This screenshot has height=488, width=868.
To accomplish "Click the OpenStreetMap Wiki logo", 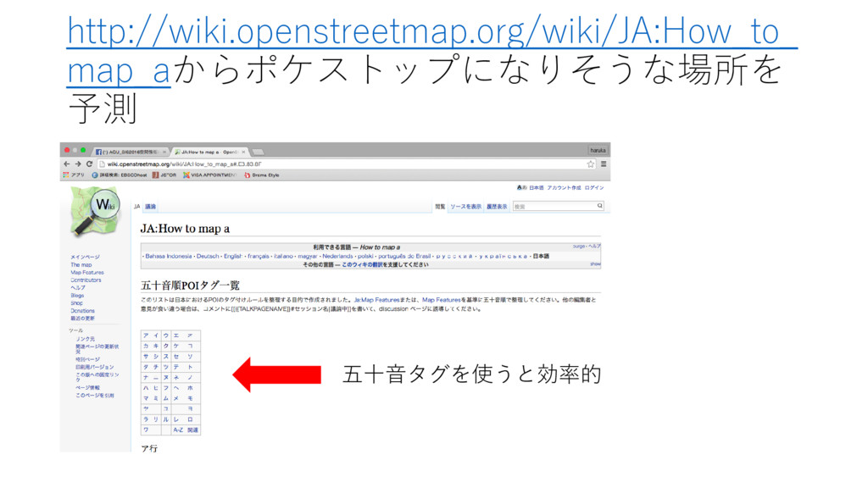I will point(95,211).
